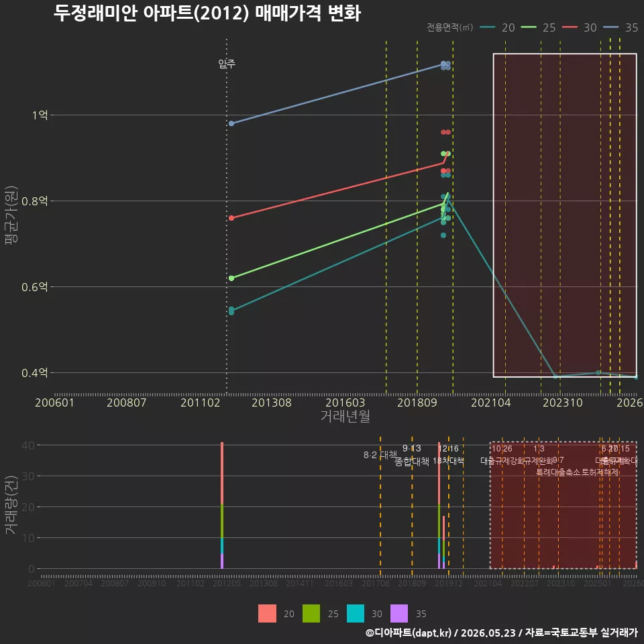Select the blue 35 line in top legend
The width and height of the screenshot is (644, 644).
tap(610, 28)
